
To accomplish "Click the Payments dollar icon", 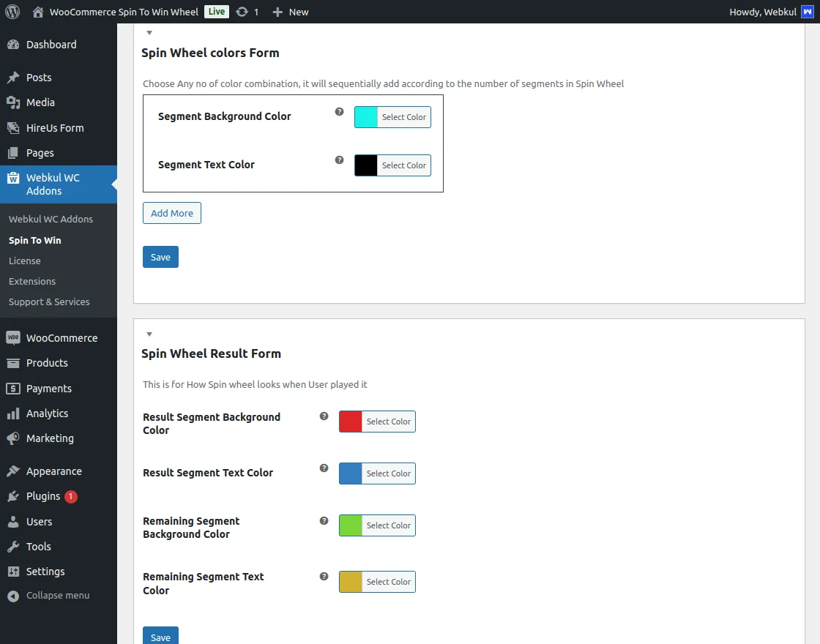I will tap(13, 389).
